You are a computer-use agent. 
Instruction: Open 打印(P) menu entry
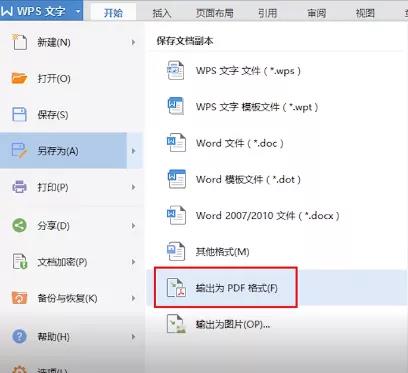53,187
